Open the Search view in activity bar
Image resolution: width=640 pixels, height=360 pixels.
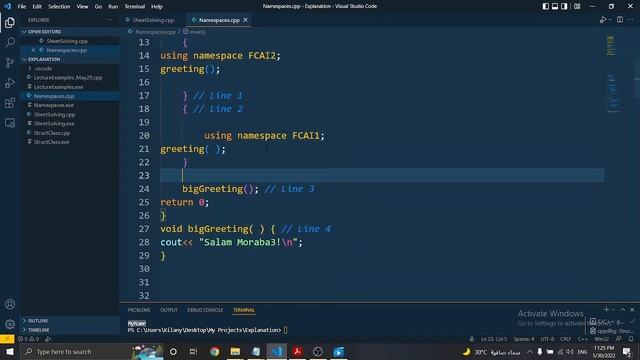coord(10,42)
